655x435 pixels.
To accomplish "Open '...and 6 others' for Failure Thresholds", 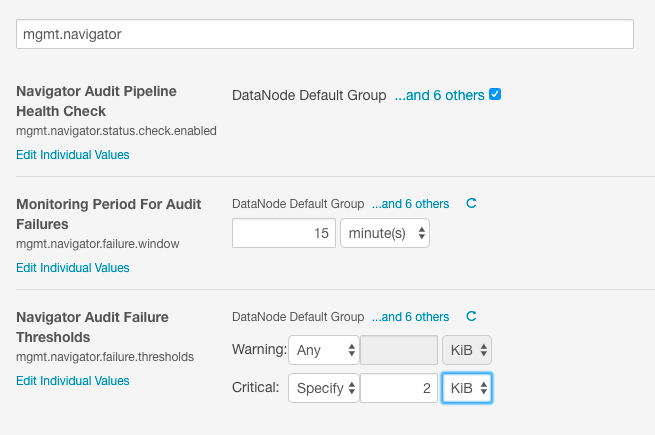I will (x=410, y=317).
